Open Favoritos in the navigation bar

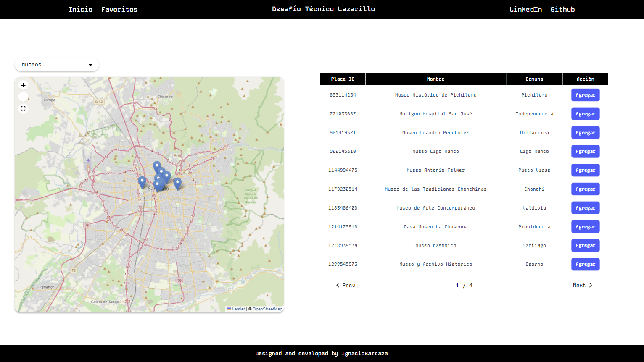point(119,9)
